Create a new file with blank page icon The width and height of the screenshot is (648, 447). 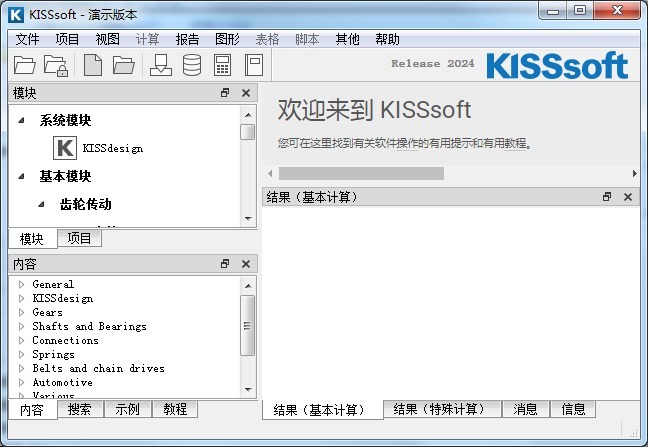click(x=92, y=66)
